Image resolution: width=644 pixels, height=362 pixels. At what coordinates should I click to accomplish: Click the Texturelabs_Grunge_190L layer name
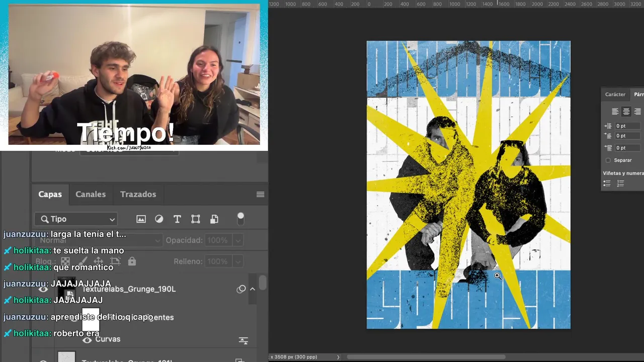(129, 289)
